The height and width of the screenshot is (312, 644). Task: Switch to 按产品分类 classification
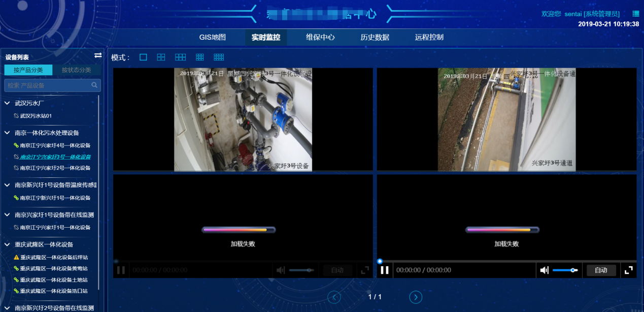(x=28, y=70)
